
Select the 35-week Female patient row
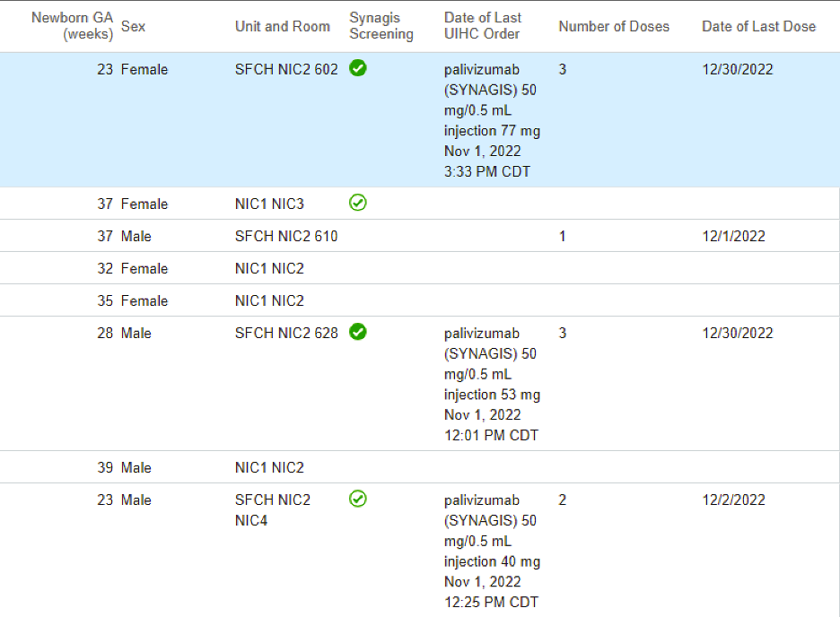269,300
